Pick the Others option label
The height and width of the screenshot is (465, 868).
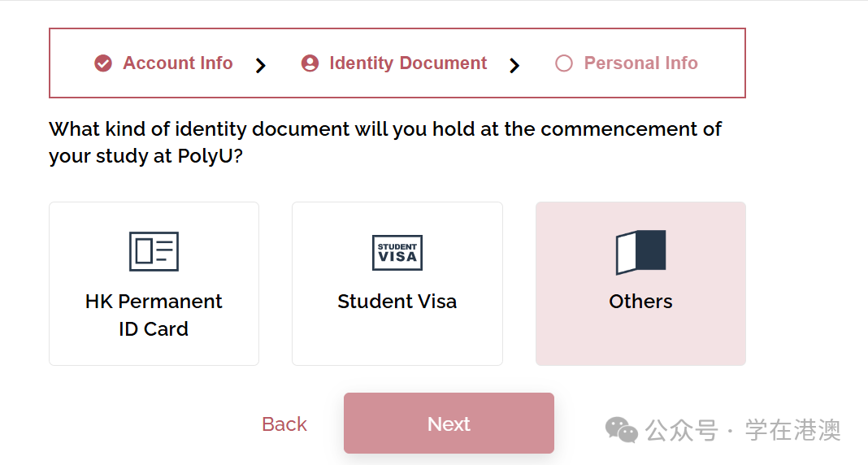tap(640, 302)
